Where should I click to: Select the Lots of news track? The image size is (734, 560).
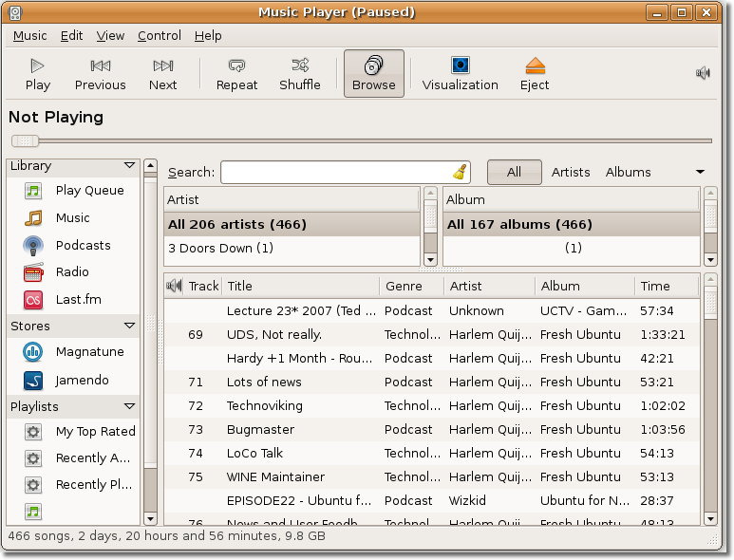[x=432, y=382]
